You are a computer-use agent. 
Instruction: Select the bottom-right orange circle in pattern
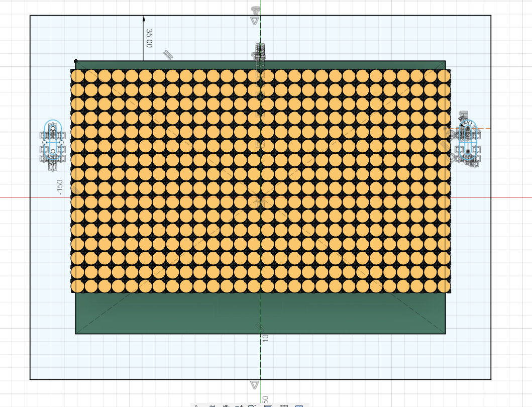pyautogui.click(x=444, y=286)
